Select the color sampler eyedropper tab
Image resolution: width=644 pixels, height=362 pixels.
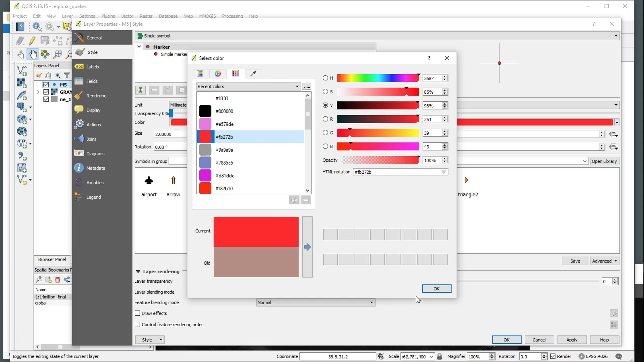tap(253, 73)
